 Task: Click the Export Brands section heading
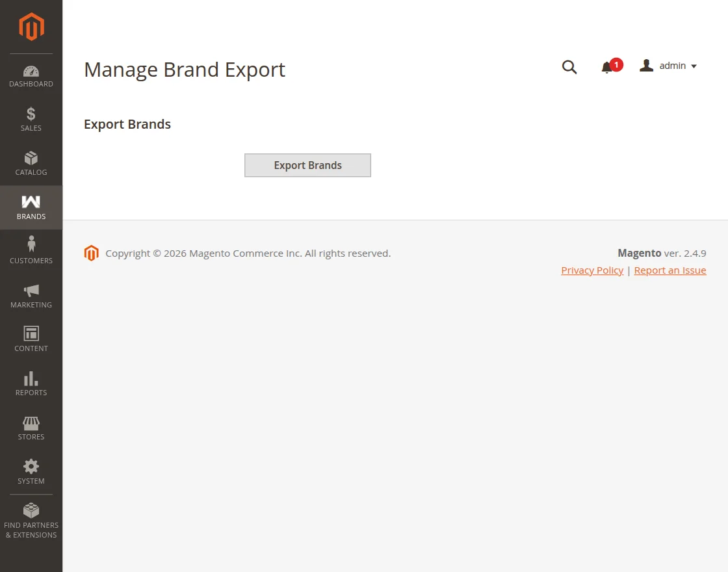coord(127,124)
